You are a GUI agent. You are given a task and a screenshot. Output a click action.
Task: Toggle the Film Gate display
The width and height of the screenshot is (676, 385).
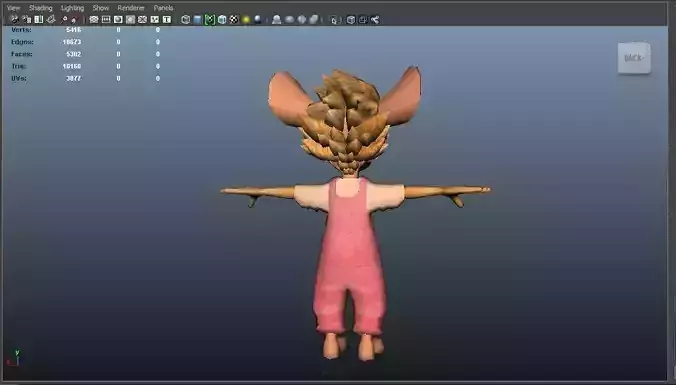106,19
